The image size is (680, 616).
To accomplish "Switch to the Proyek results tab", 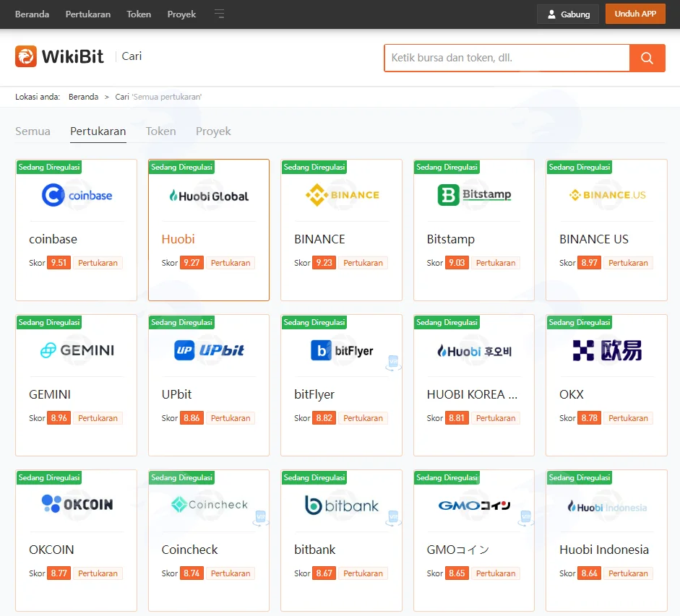I will (x=213, y=131).
